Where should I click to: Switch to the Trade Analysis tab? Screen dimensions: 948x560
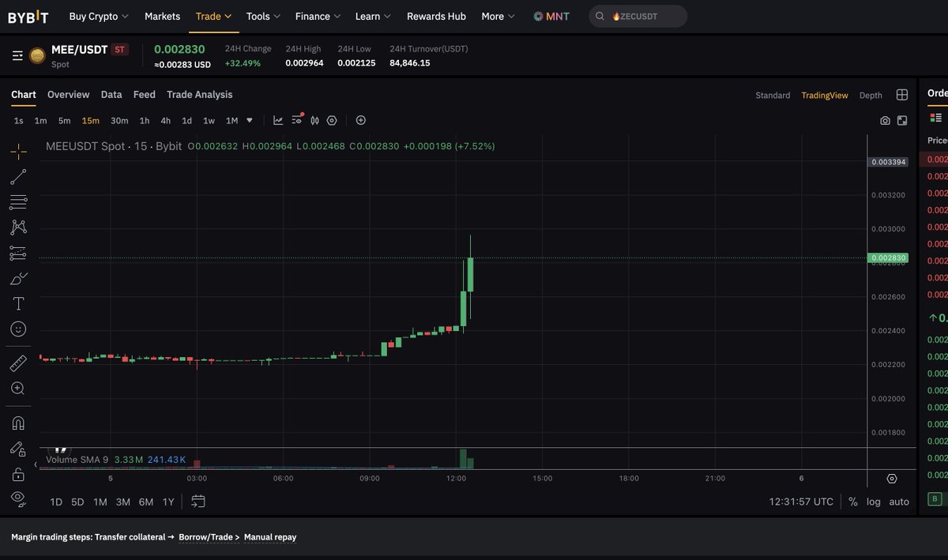tap(199, 95)
